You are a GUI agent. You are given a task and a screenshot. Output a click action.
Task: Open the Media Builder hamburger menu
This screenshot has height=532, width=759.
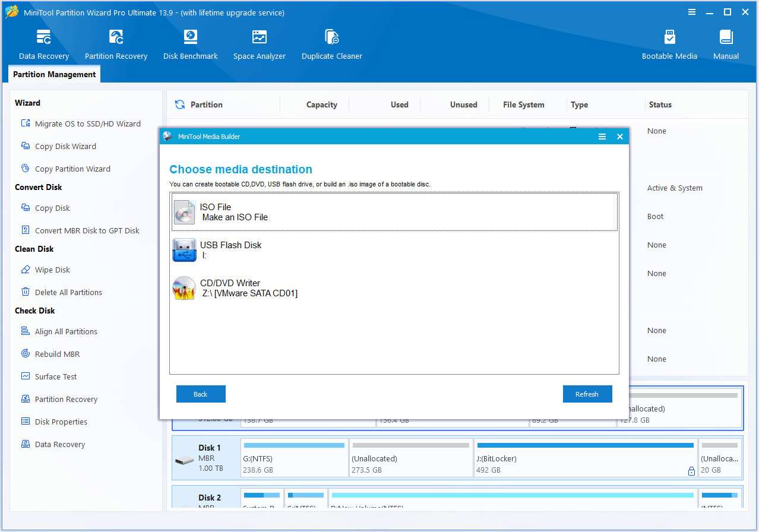[602, 137]
